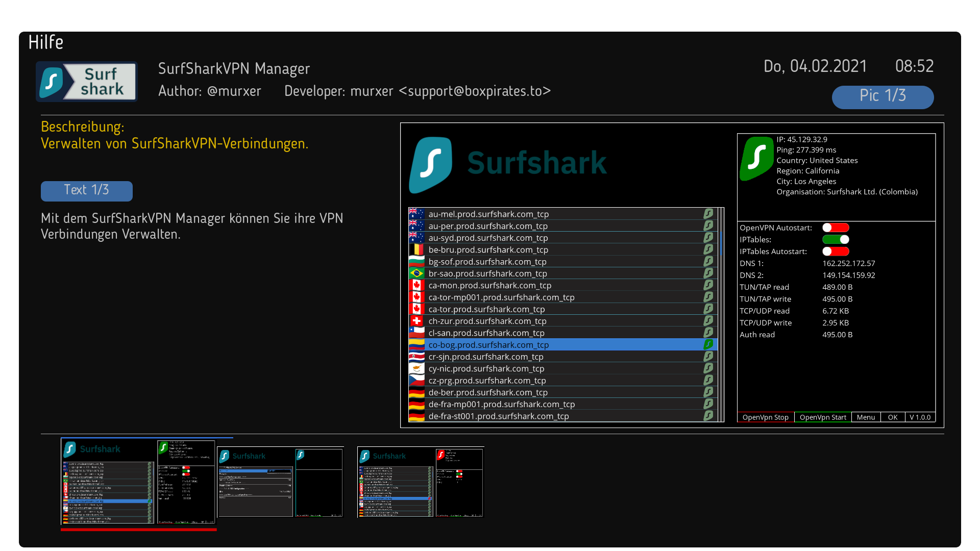Open the second screenshot thumbnail

click(x=280, y=482)
